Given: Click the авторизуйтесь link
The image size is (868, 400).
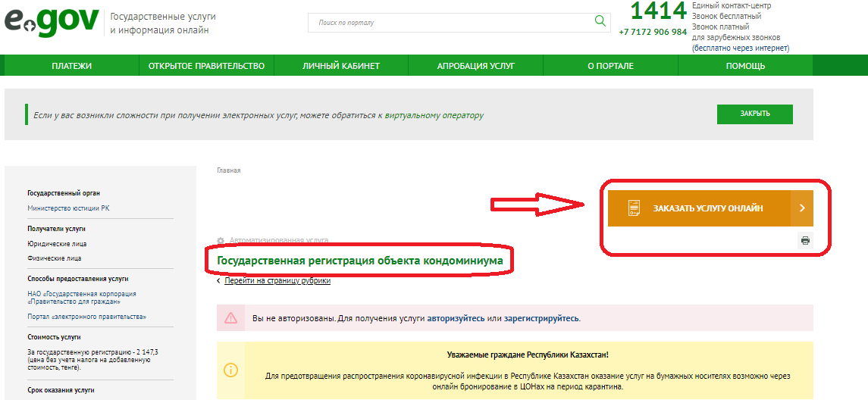Looking at the screenshot, I should (456, 319).
